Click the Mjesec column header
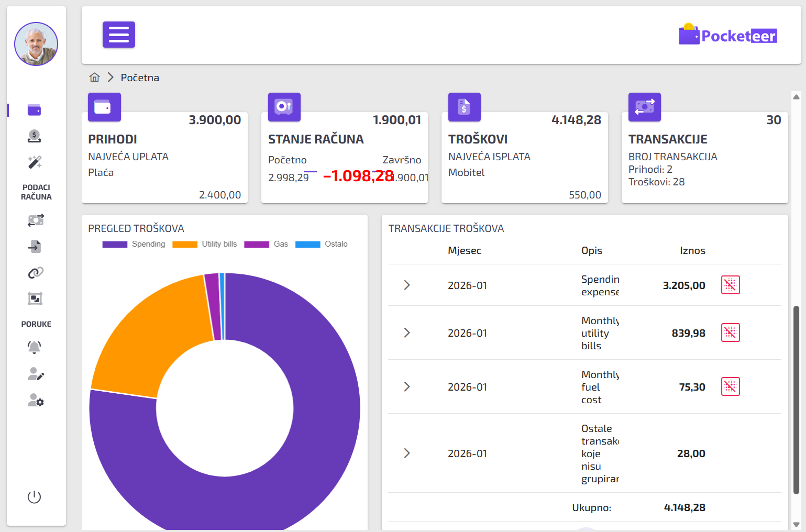Viewport: 806px width, 532px height. (465, 250)
